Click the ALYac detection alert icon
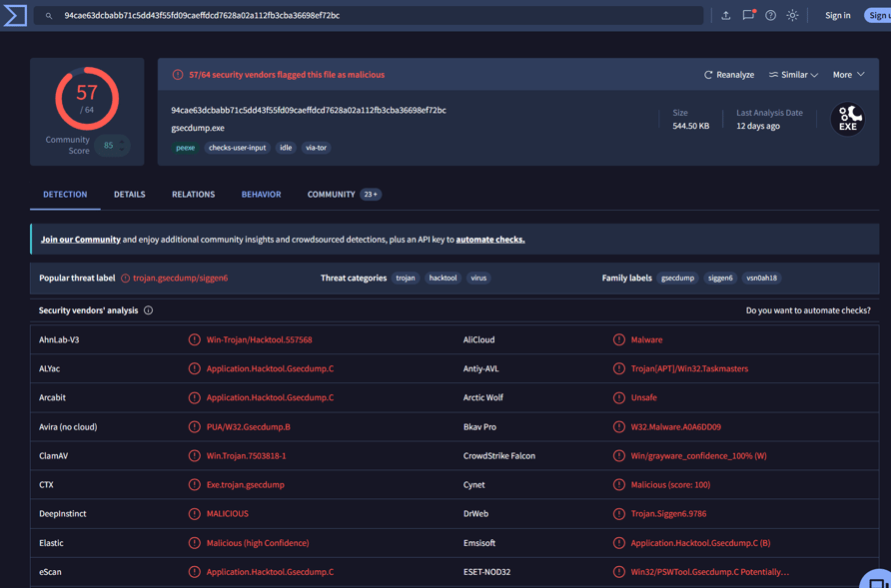The image size is (891, 588). pyautogui.click(x=195, y=368)
